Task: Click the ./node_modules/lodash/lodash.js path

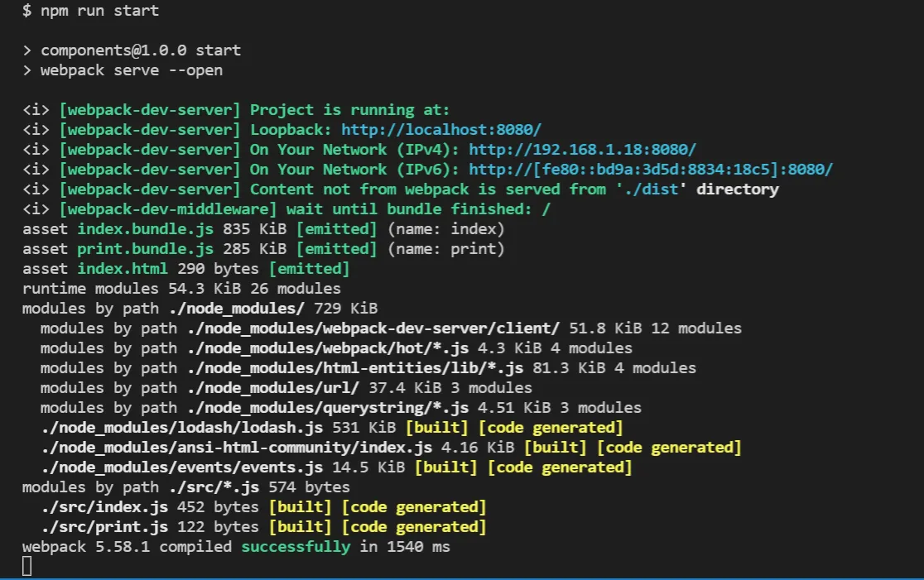Action: click(182, 428)
